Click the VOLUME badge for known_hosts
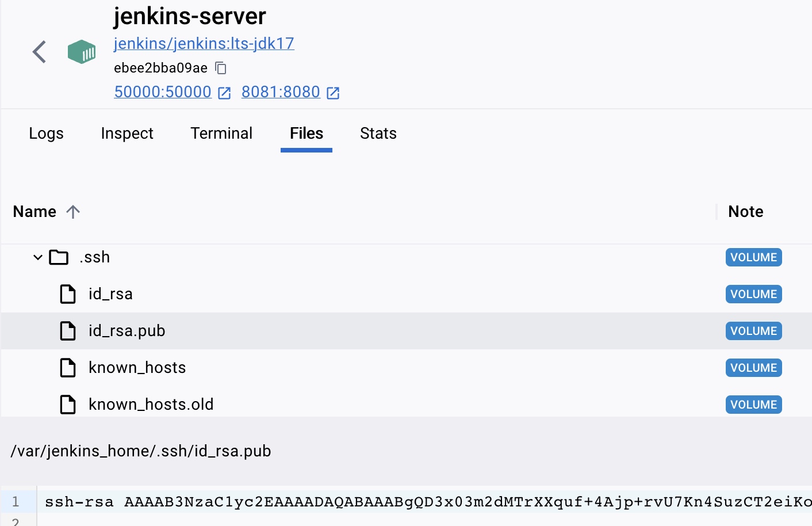Image resolution: width=812 pixels, height=526 pixels. (x=754, y=368)
